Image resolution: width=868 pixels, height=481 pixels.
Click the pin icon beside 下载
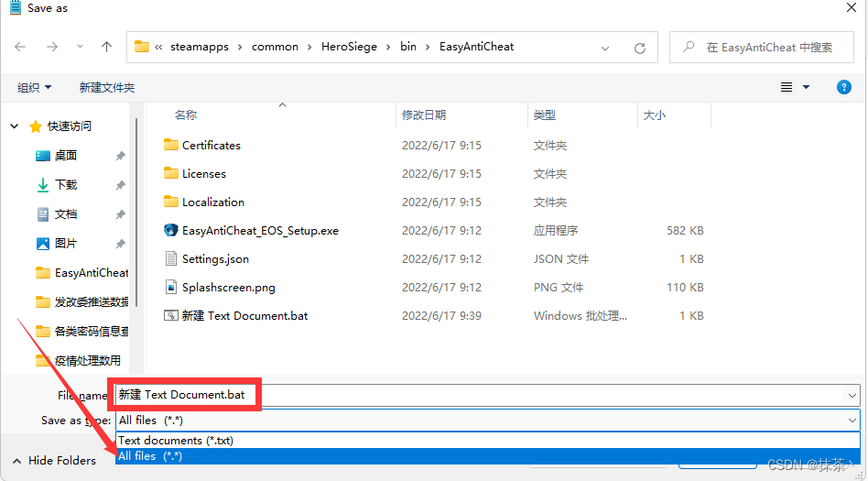120,185
